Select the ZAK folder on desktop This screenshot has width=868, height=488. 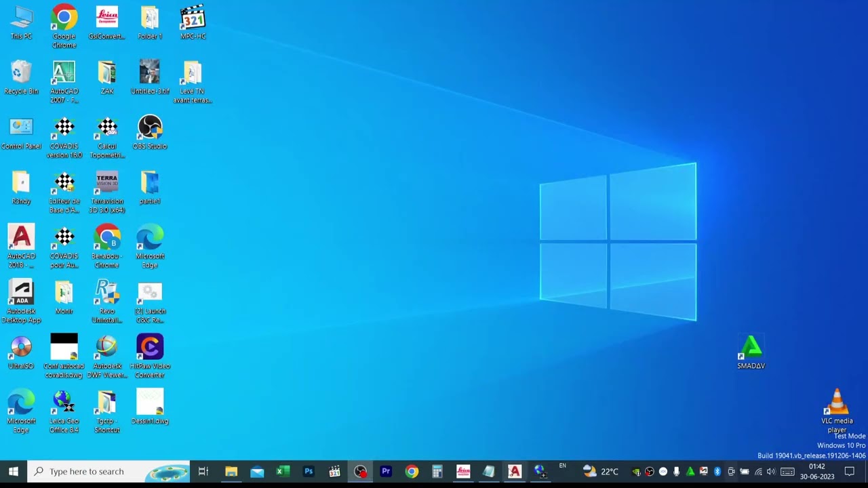[x=106, y=78]
